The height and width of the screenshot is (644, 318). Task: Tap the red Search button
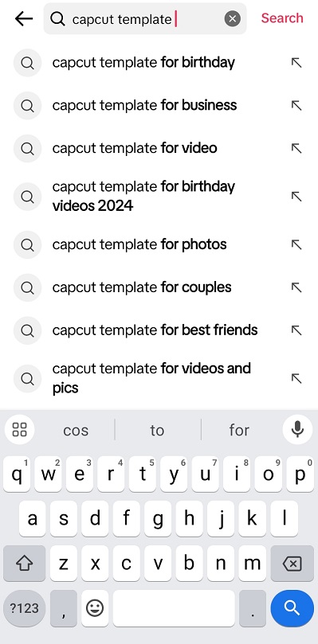point(282,18)
